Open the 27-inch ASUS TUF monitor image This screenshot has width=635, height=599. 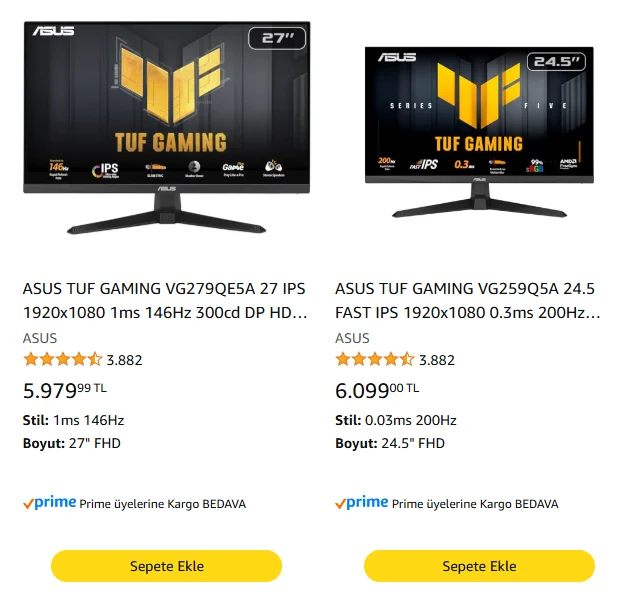(166, 128)
